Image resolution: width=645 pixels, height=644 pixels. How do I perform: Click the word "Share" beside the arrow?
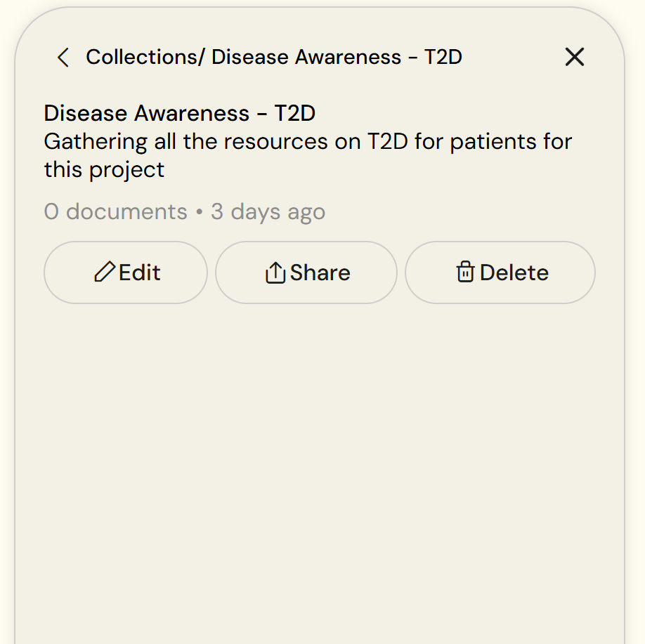coord(320,272)
